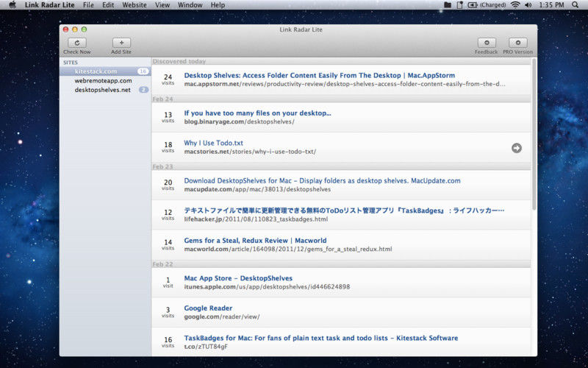Click the t.co/zTUT84gF URL
Viewport: 588px width, 368px height.
[206, 347]
